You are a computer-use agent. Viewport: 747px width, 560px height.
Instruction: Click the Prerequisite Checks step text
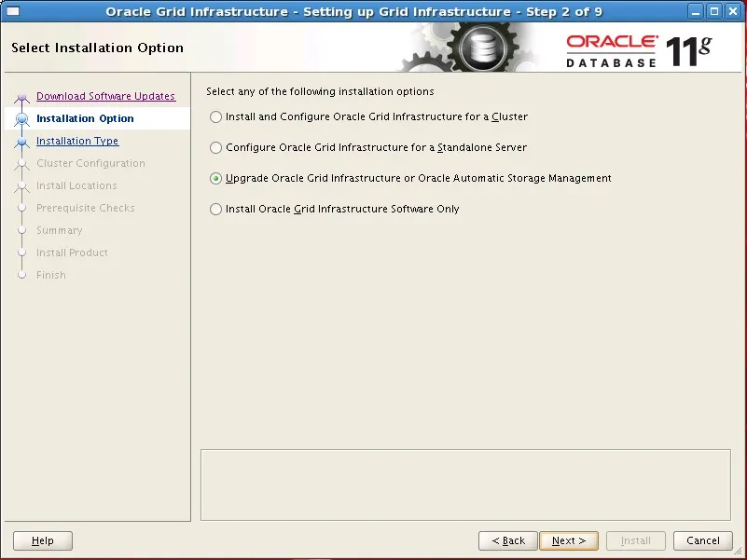pos(85,208)
